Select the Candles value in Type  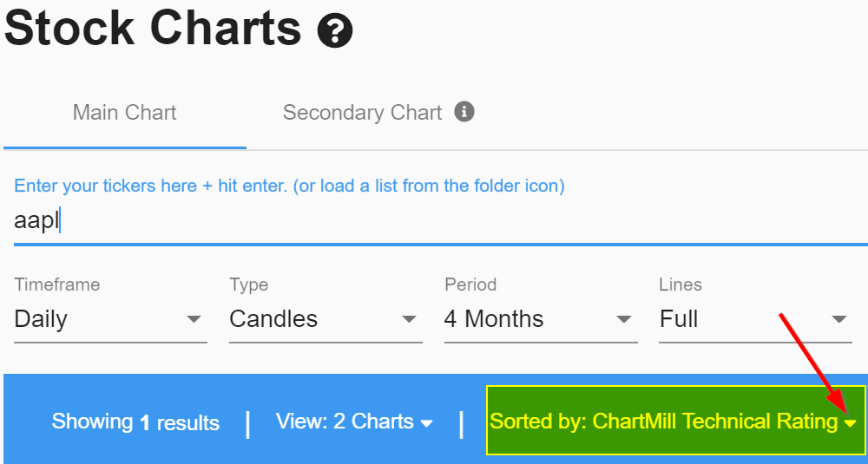pos(273,319)
